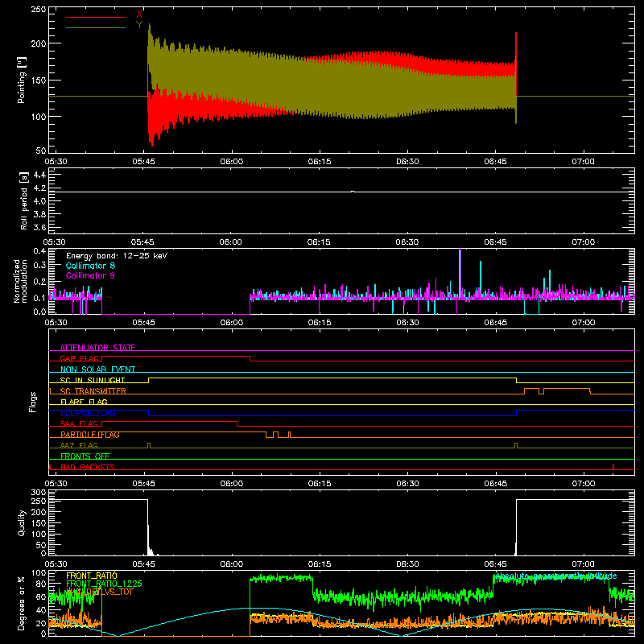Screen dimensions: 644x644
Task: Click the yellow FRONT_RATIO legend label
Action: coord(92,576)
